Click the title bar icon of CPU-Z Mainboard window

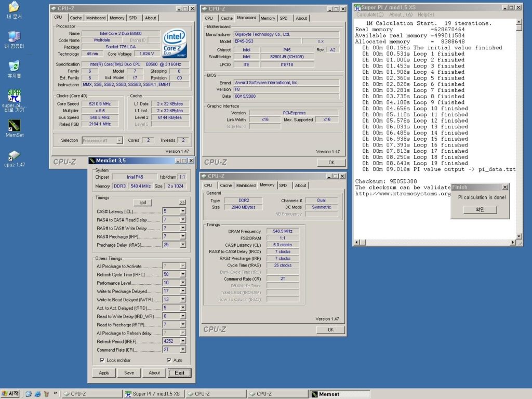(205, 9)
